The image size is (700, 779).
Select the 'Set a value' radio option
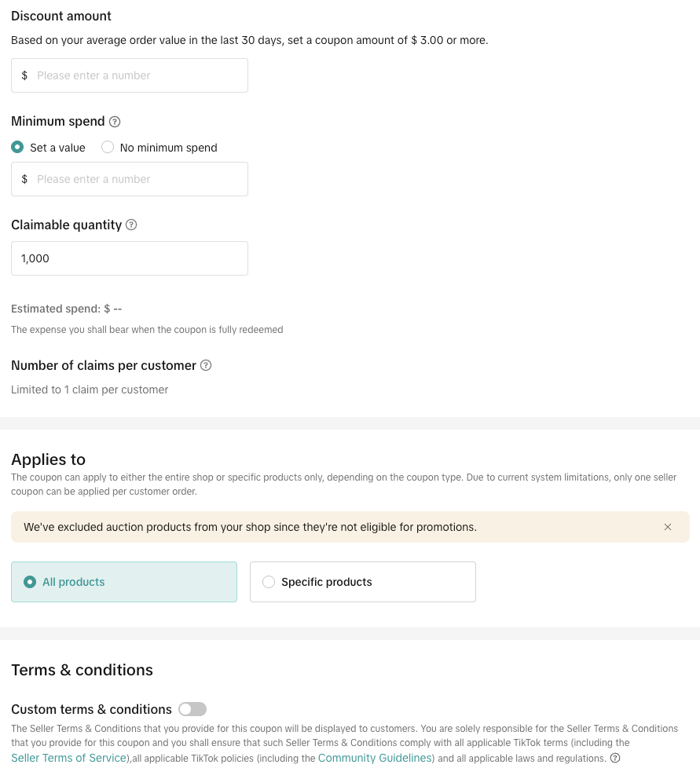point(18,147)
